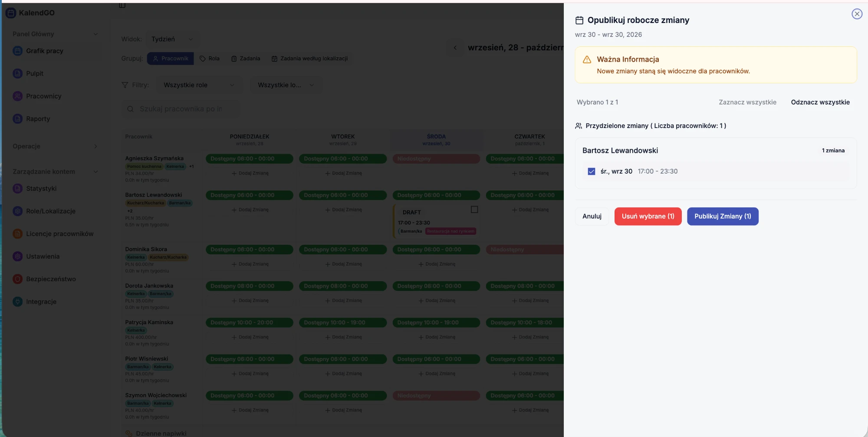This screenshot has width=868, height=437.
Task: Click Publikuj Zmiany (1) button
Action: [x=723, y=217]
